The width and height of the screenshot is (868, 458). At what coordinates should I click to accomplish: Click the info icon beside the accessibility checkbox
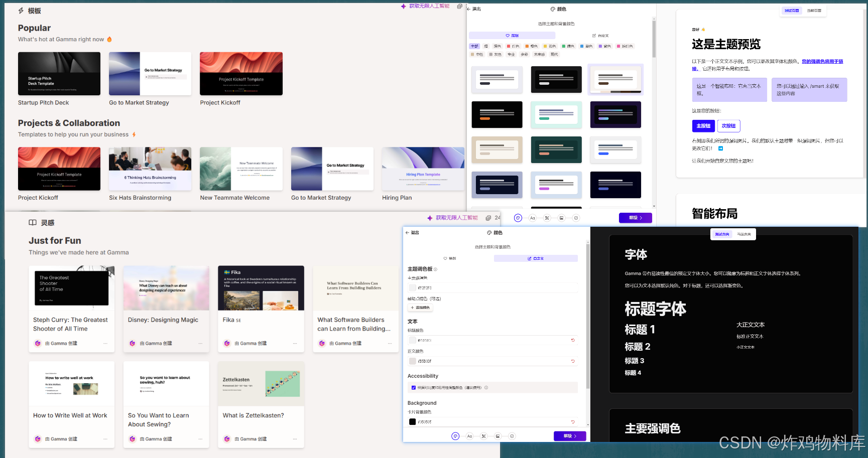486,388
